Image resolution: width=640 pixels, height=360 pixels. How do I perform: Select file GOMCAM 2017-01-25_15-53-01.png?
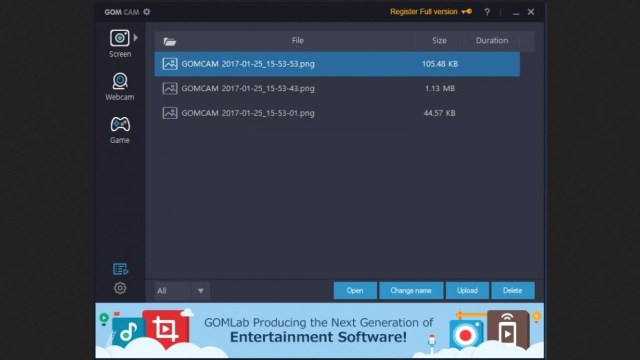point(337,113)
